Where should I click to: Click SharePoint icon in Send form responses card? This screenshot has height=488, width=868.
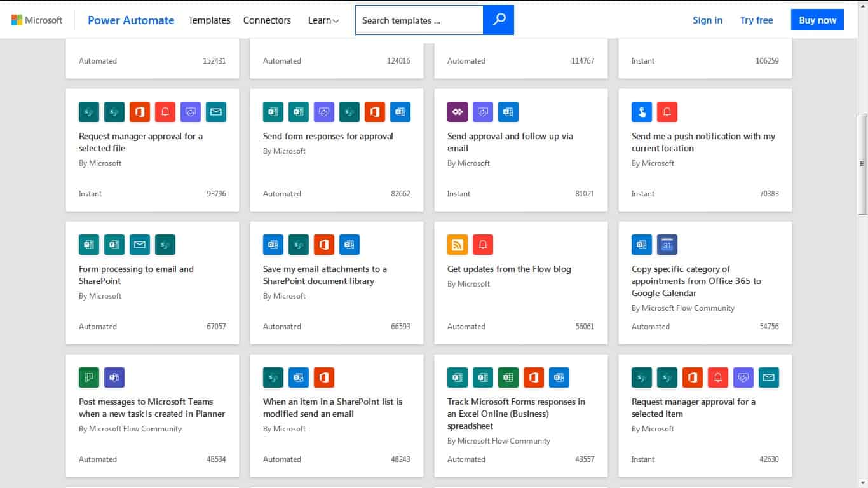(x=349, y=112)
